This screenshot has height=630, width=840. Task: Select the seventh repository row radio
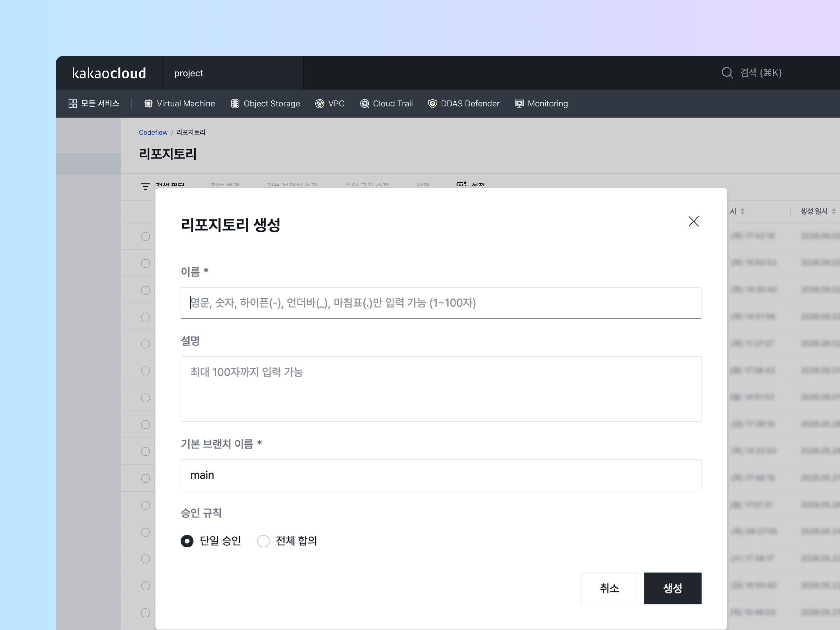pyautogui.click(x=146, y=398)
